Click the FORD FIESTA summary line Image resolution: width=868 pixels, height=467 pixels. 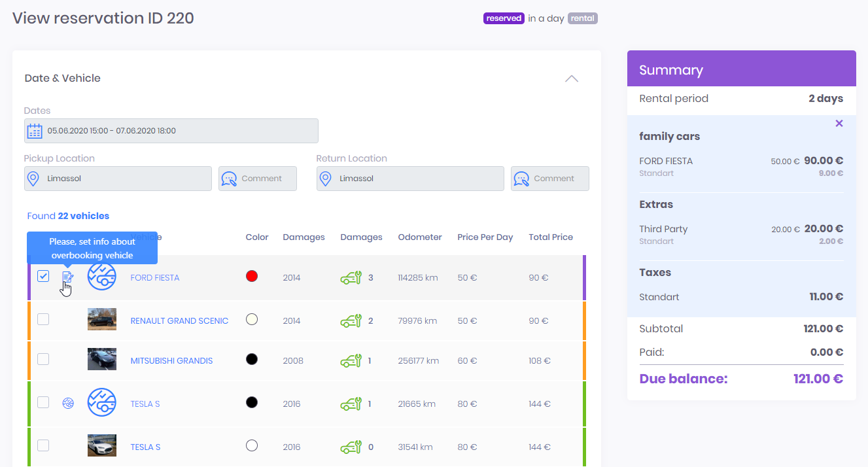pos(666,161)
